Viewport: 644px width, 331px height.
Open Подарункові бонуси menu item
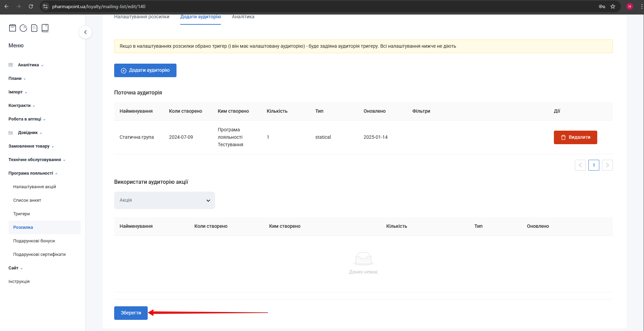34,241
